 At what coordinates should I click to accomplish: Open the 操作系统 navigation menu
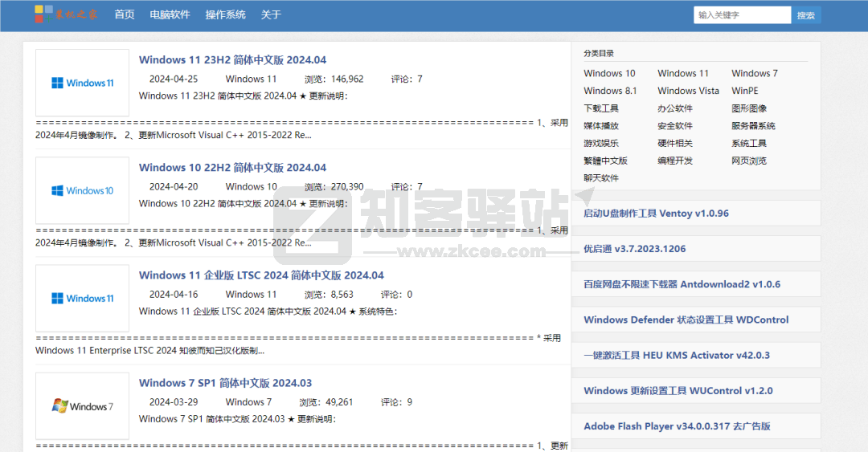point(225,14)
